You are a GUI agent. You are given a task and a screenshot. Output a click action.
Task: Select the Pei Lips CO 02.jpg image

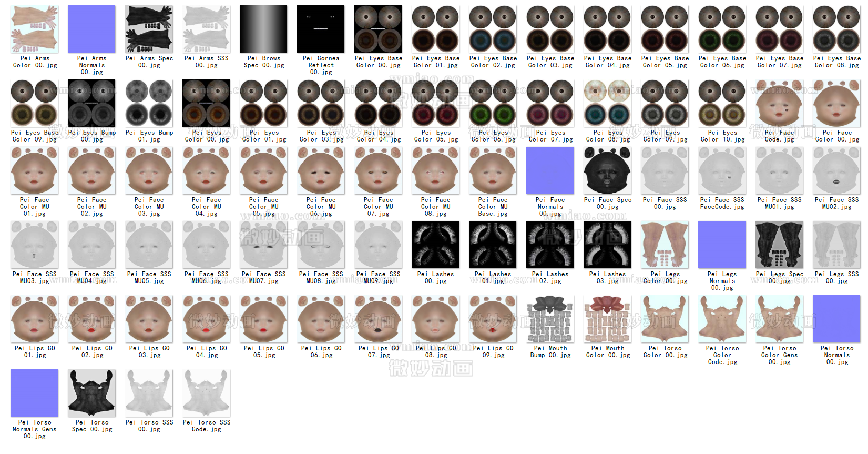(91, 319)
